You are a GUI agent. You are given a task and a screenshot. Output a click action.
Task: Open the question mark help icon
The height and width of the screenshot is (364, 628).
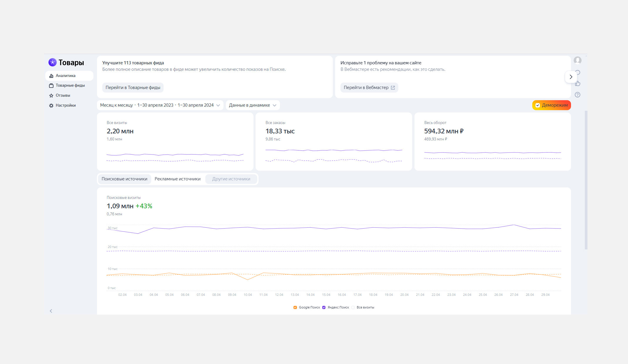coord(577,95)
